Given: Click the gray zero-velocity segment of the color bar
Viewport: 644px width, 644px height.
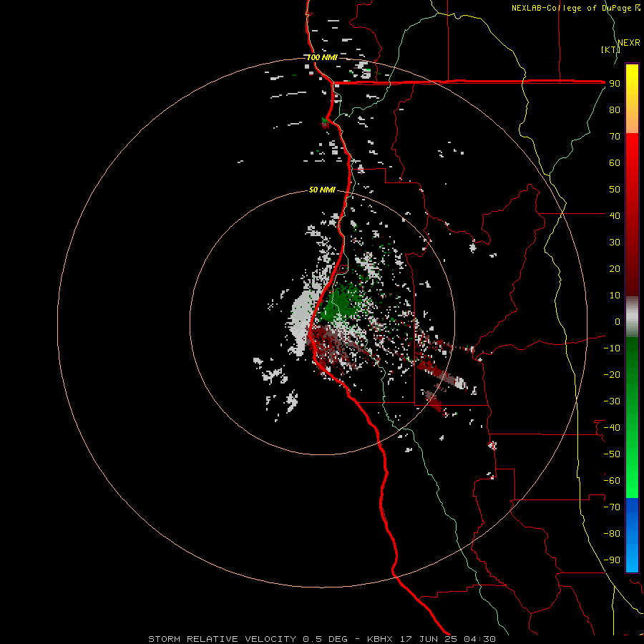Looking at the screenshot, I should pyautogui.click(x=632, y=317).
